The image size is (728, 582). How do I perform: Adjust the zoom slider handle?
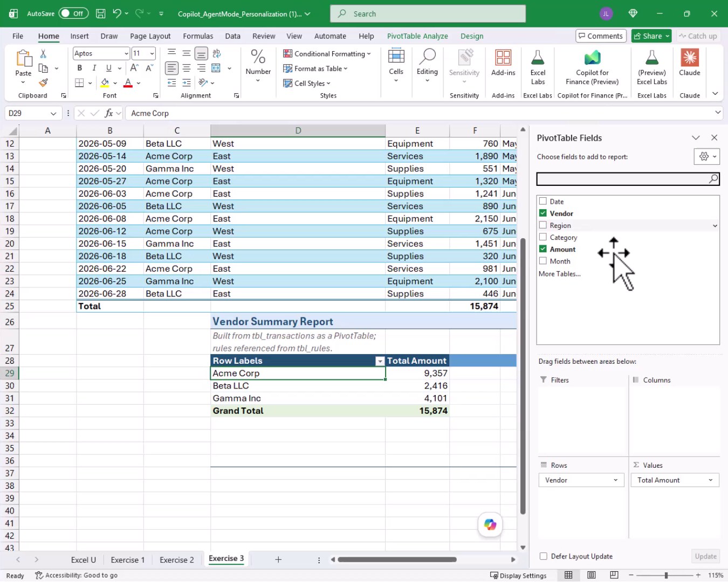pyautogui.click(x=666, y=575)
